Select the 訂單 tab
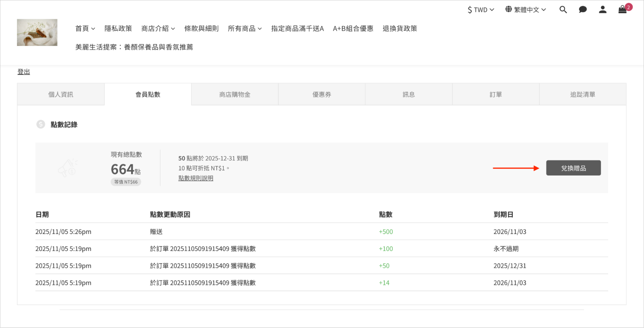The width and height of the screenshot is (644, 328). 495,94
